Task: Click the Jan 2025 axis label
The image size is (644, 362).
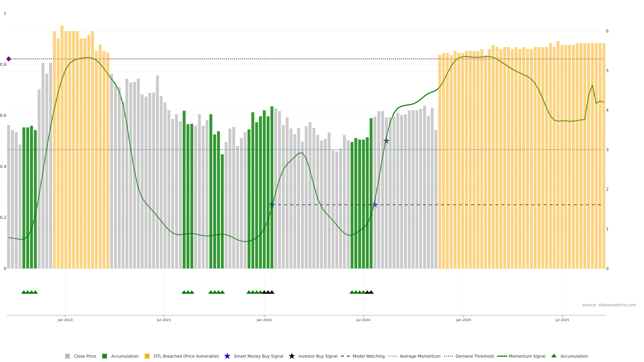Action: click(463, 320)
